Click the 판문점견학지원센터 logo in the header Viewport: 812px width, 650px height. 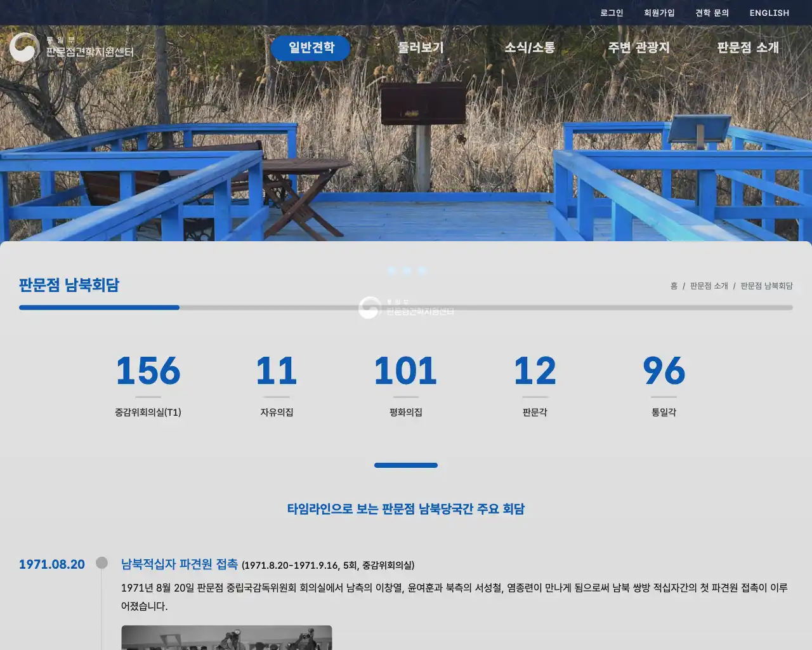coord(72,47)
